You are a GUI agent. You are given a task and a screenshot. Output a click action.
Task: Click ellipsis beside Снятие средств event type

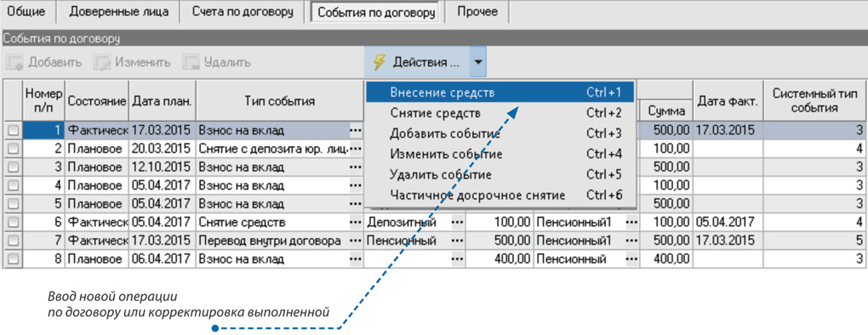point(356,223)
